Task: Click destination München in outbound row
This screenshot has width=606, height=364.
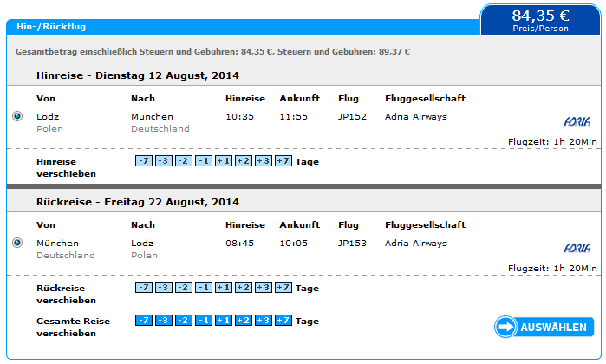Action: coord(152,116)
